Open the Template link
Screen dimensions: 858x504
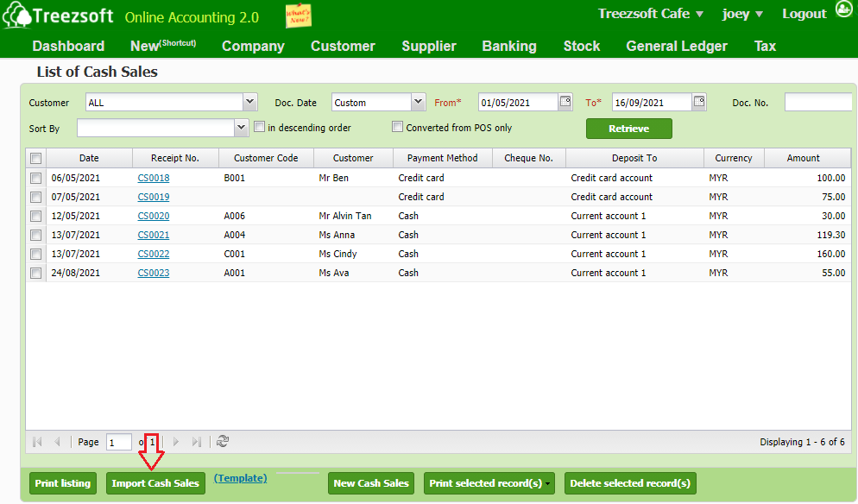(x=240, y=477)
